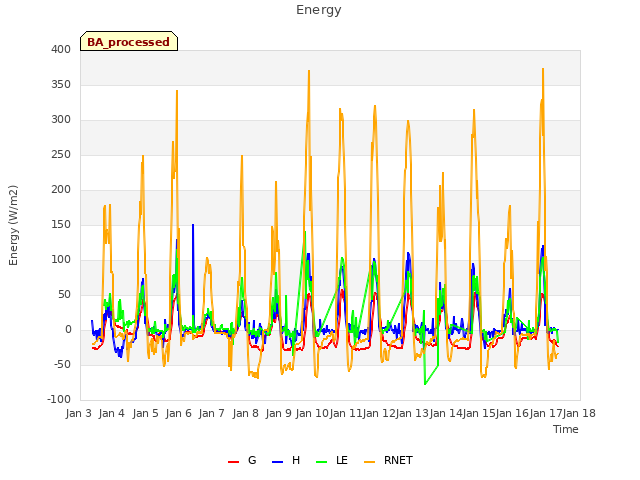The image size is (640, 480).
Task: Click the 200 y-axis tick label
Action: (x=61, y=190)
